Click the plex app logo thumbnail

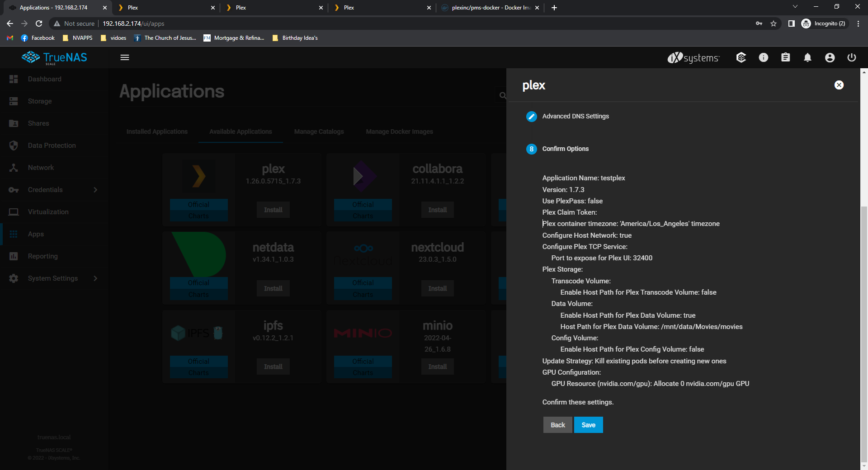click(199, 176)
